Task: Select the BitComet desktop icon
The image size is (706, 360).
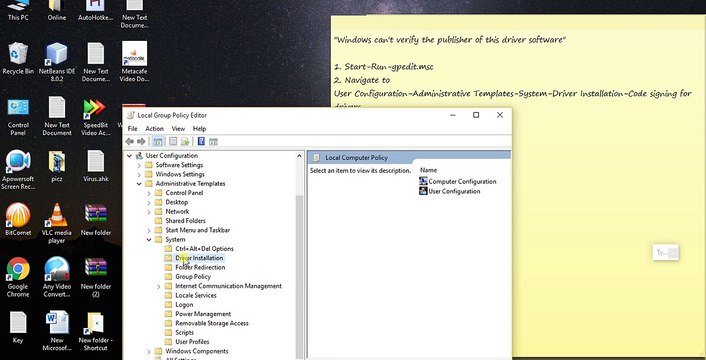Action: point(18,220)
